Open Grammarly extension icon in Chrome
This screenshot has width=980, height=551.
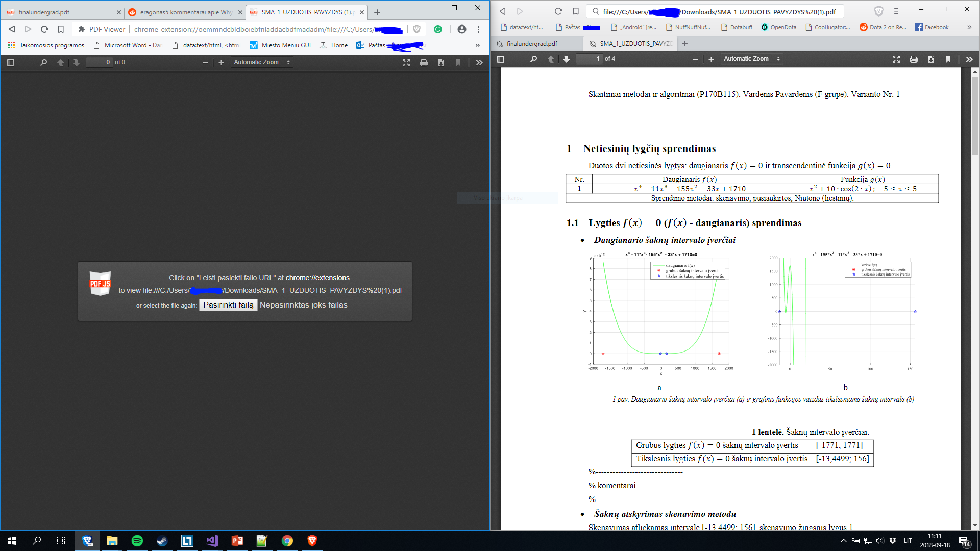coord(438,29)
